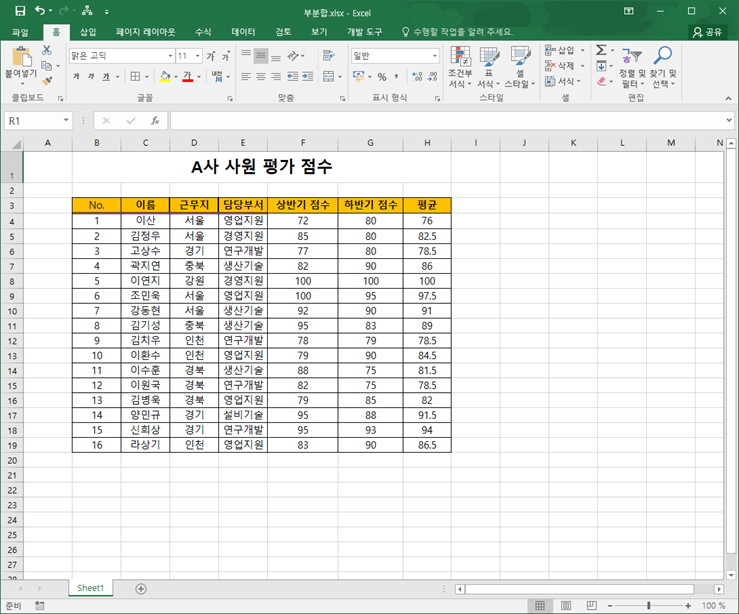Click the Format Painter brush icon

click(47, 81)
